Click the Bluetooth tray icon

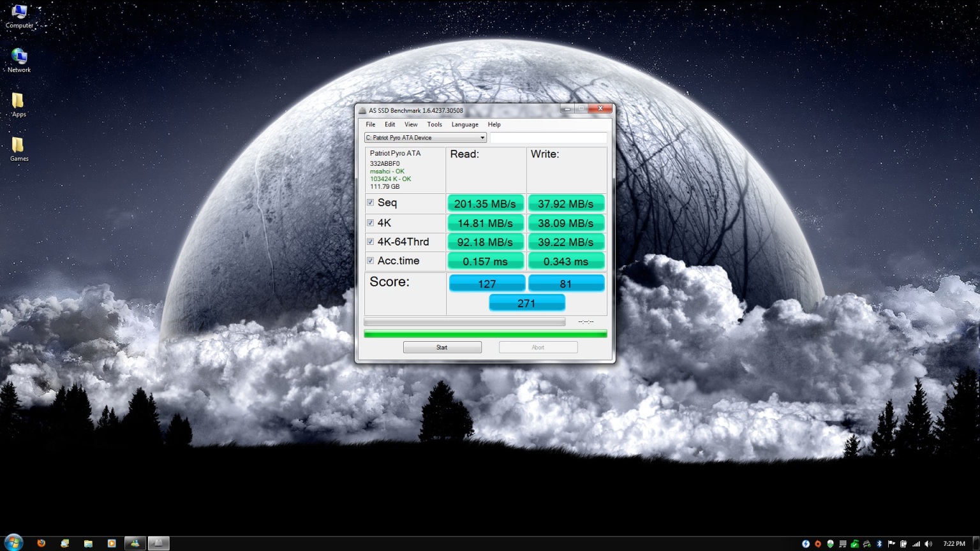pos(879,544)
